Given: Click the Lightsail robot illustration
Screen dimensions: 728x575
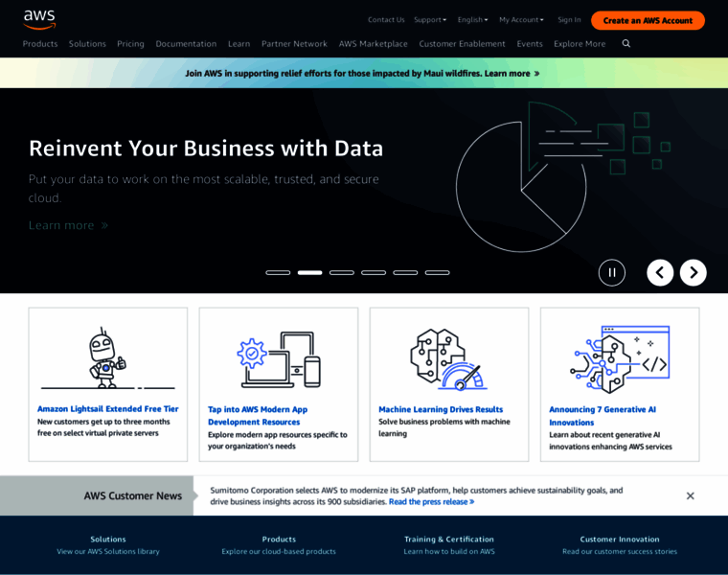Looking at the screenshot, I should pos(107,358).
